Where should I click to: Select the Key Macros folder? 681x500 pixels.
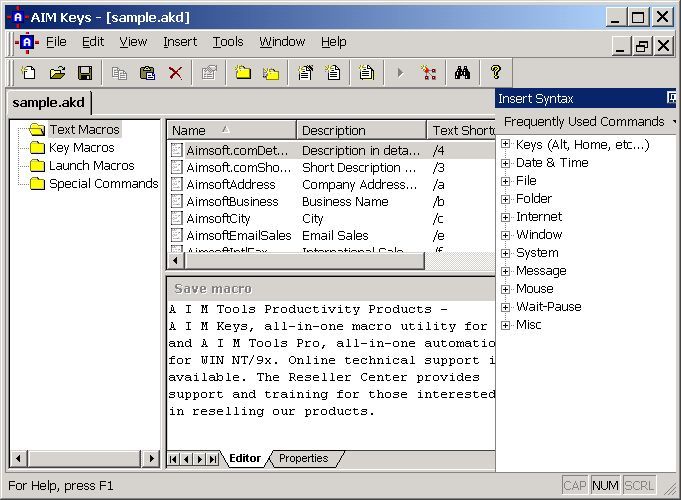pos(81,148)
